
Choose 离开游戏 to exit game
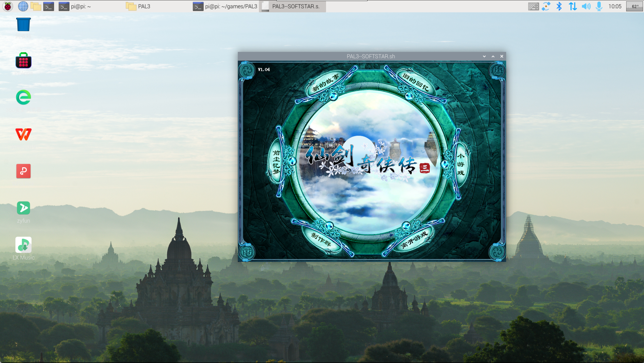click(414, 240)
